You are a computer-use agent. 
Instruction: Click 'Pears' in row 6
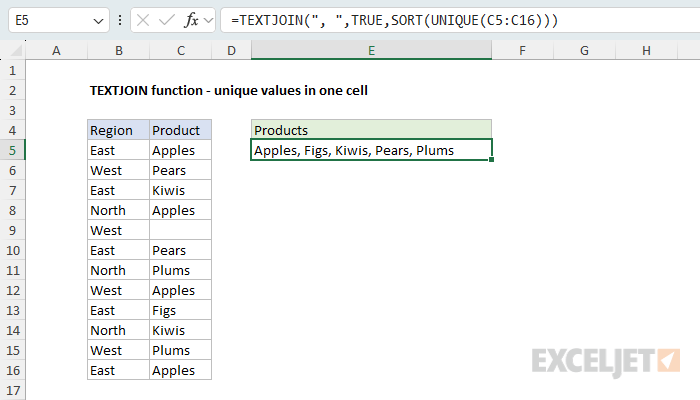click(x=180, y=171)
